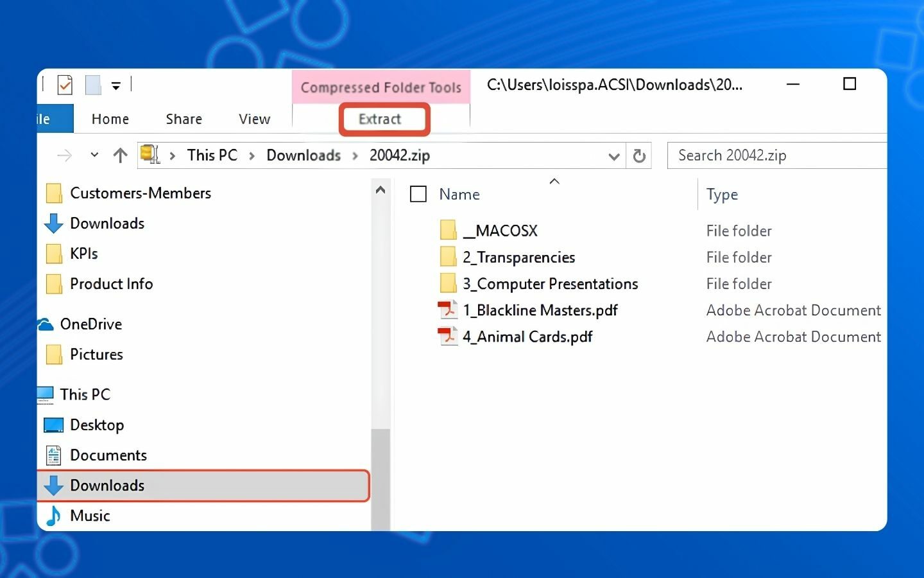Select the 2_Transparencies file name
924x578 pixels.
[519, 258]
